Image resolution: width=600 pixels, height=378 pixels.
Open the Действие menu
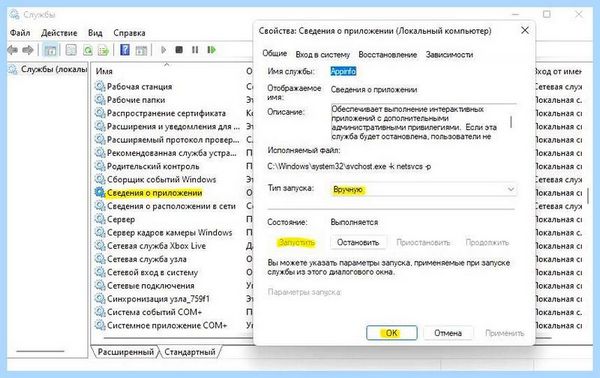(59, 33)
